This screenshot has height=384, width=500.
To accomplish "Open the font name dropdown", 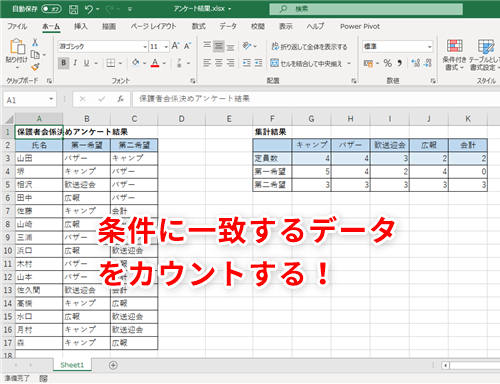I will [145, 47].
